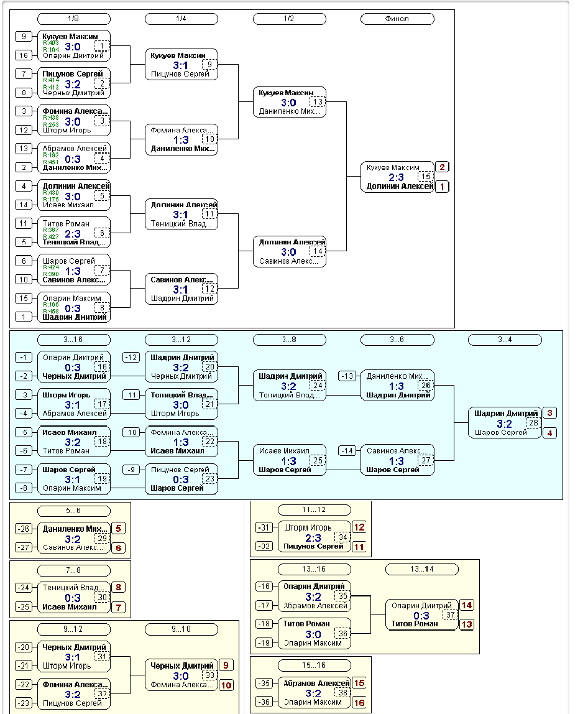Screen dimensions: 588x714
Task: Click loser slot '-14' in 3...6 round
Action: point(347,451)
